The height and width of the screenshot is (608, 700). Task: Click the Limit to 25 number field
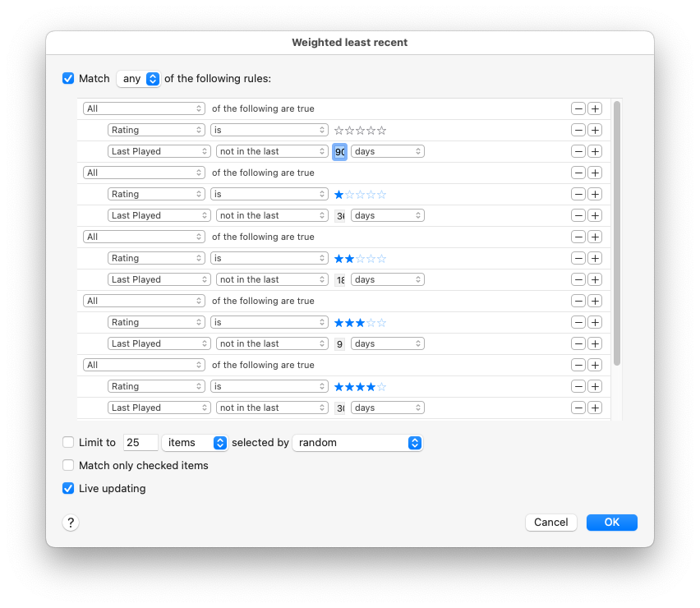pos(140,442)
